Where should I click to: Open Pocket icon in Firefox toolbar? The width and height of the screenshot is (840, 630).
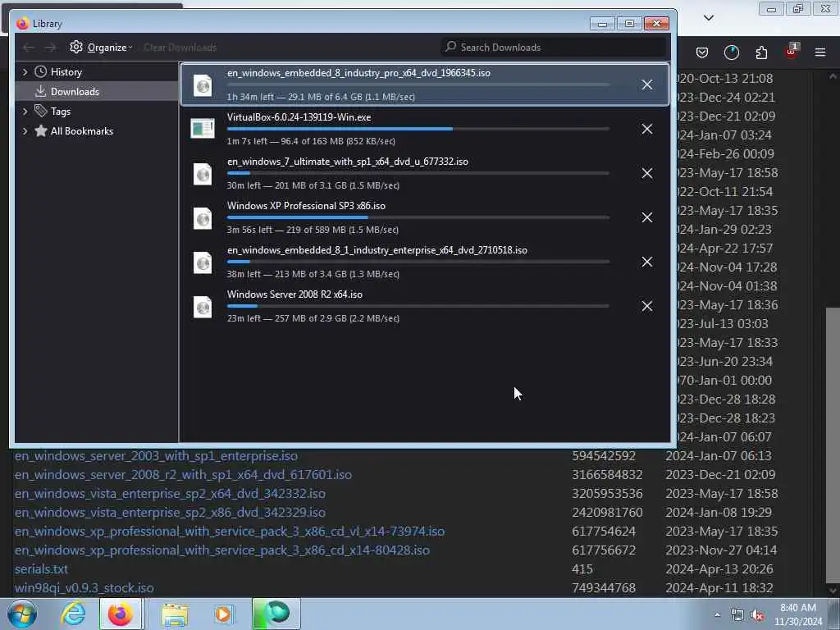[x=702, y=52]
